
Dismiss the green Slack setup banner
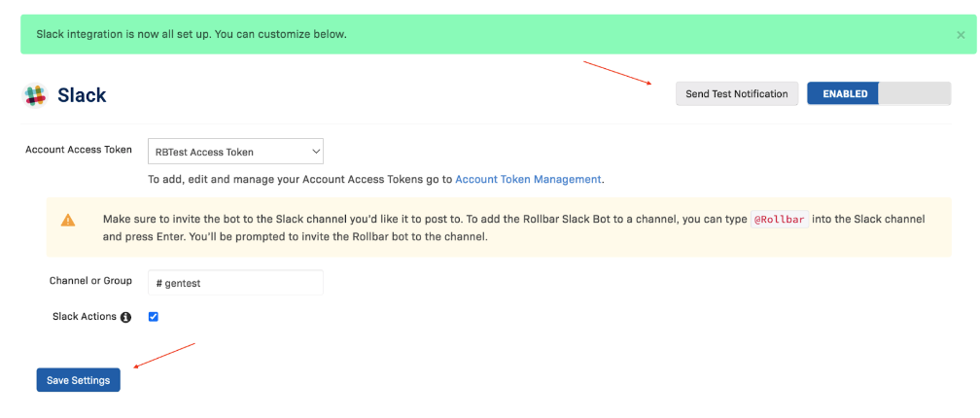[x=961, y=35]
